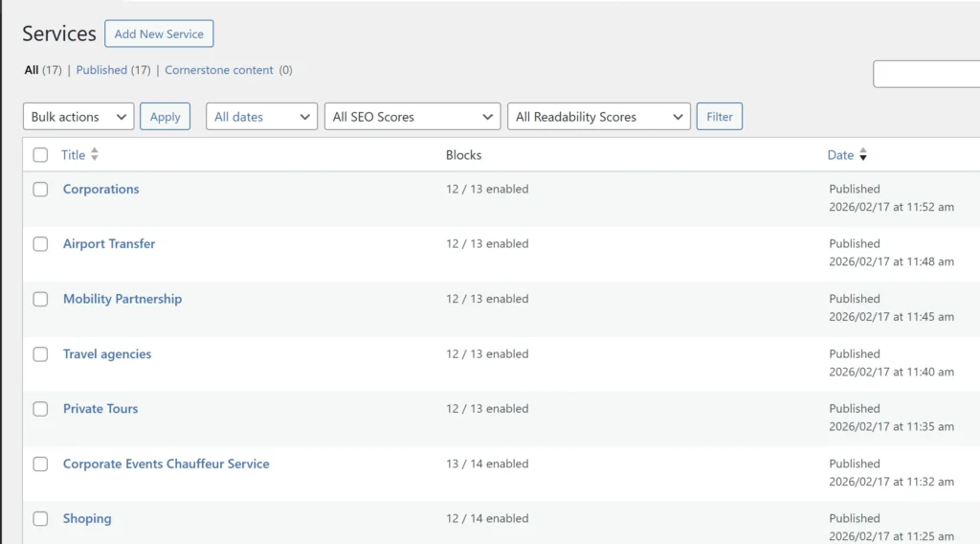Show the Cornerstone content view

coord(219,70)
